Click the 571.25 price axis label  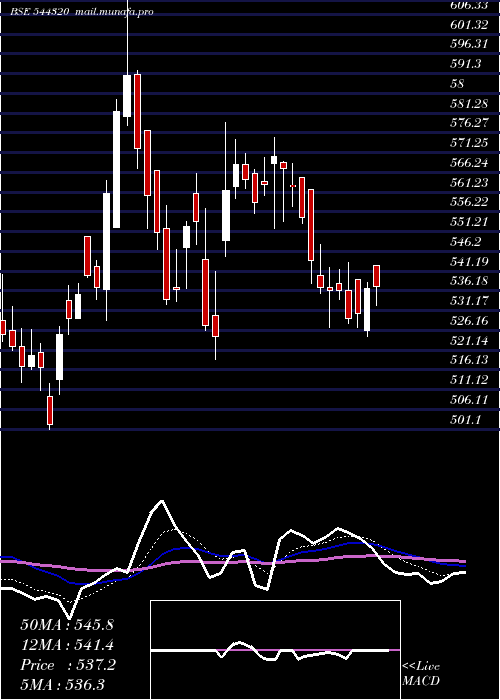click(x=468, y=143)
